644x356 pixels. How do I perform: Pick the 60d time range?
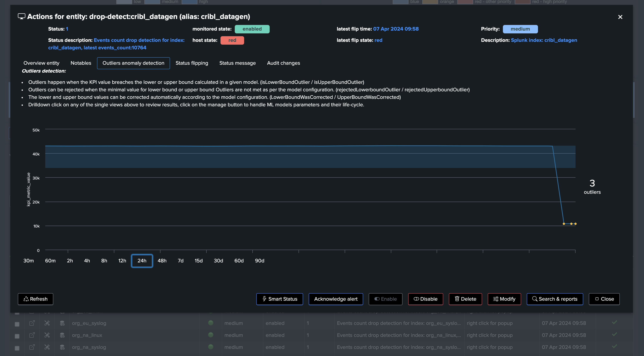[x=239, y=261]
